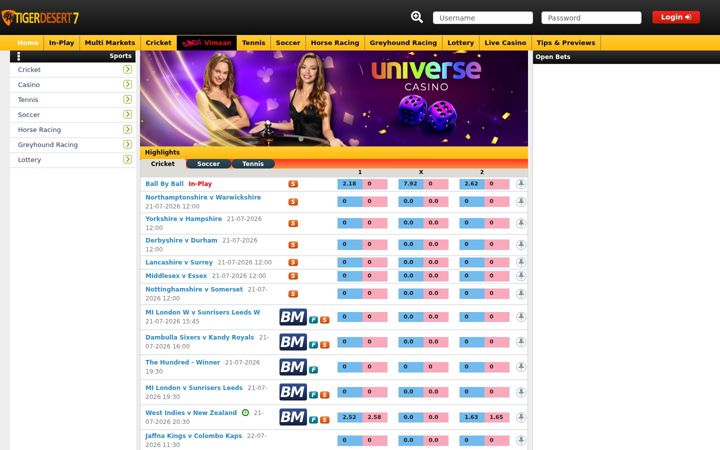Open Lottery in the top nav
The height and width of the screenshot is (450, 720).
461,43
